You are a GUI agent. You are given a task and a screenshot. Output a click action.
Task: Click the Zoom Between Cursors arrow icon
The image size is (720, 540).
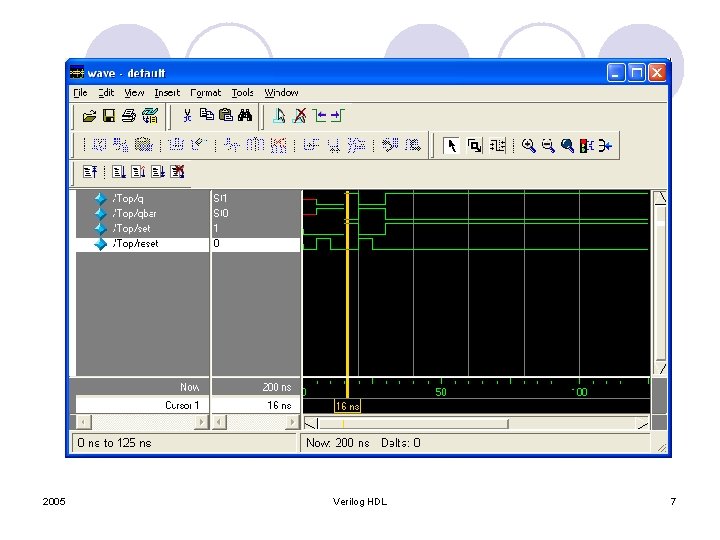click(x=605, y=146)
